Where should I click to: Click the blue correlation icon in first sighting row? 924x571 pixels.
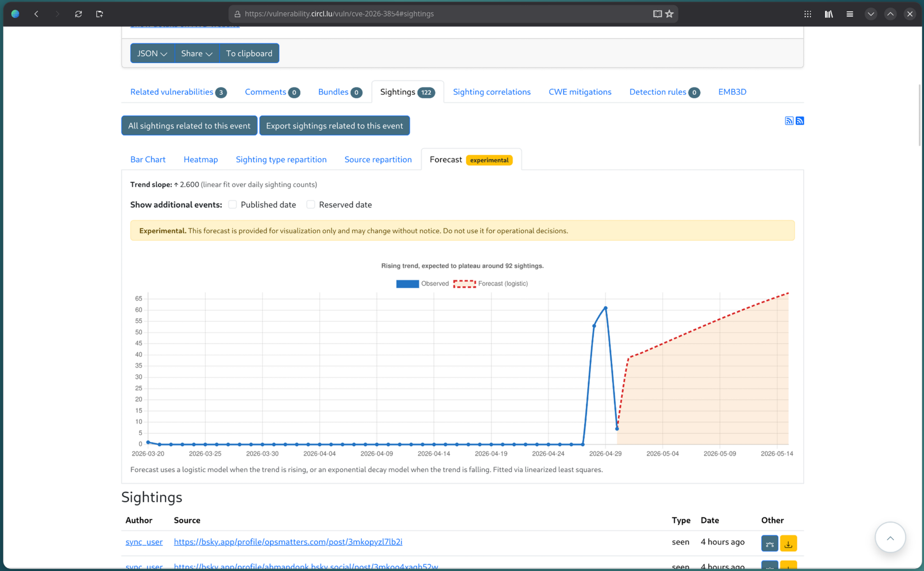point(770,543)
